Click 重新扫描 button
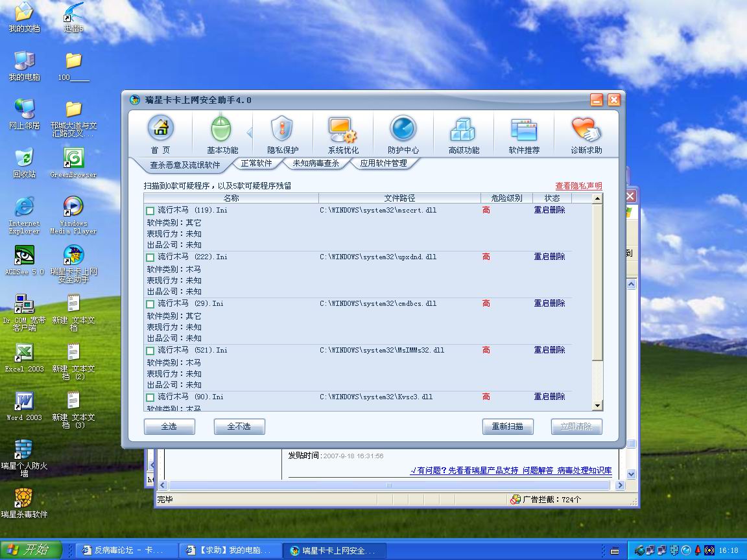 point(507,426)
